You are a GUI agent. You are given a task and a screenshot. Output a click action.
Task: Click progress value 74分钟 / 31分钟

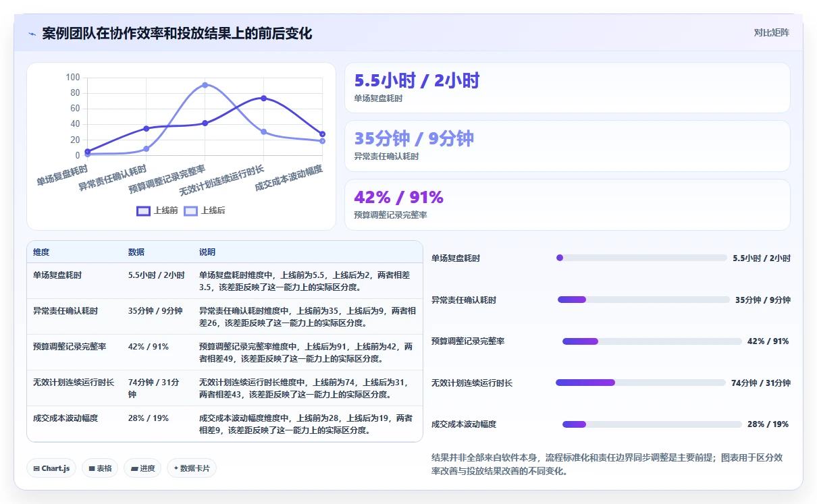(761, 383)
